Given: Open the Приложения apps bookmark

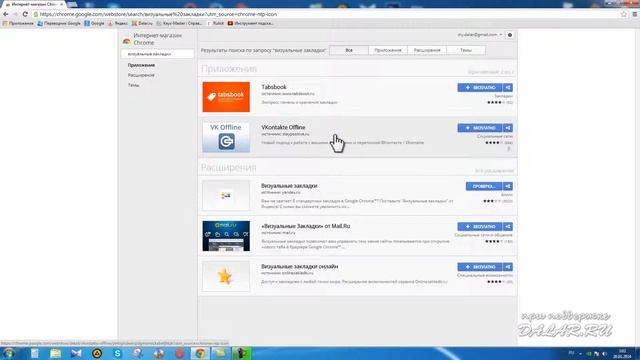Looking at the screenshot, I should 18,24.
